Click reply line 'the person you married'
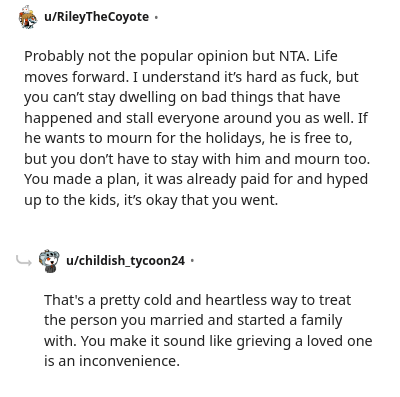 (193, 320)
